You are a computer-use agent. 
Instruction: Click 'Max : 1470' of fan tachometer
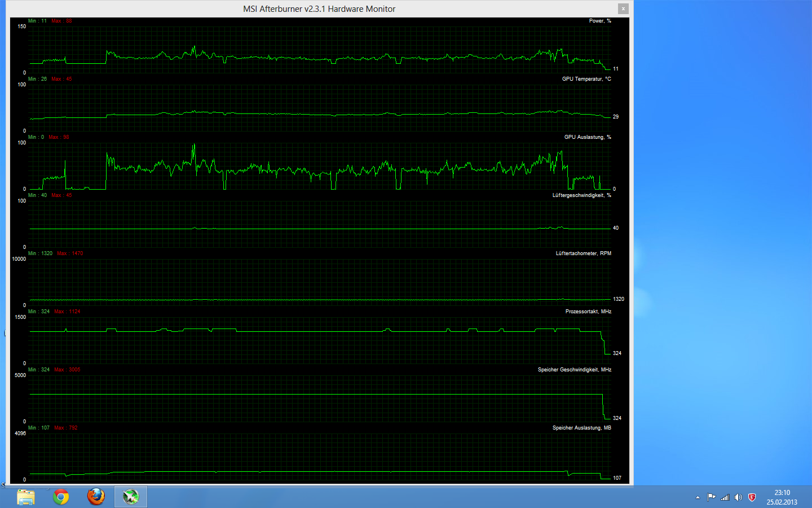[70, 253]
